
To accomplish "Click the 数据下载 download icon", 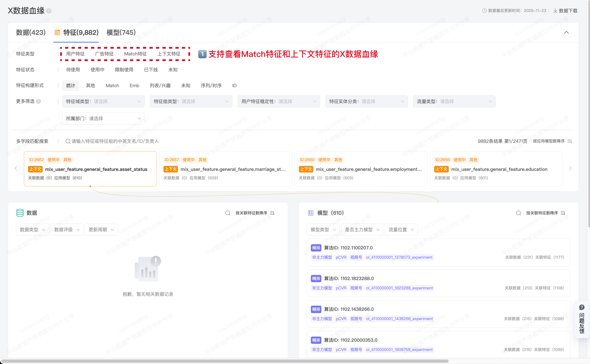I will tap(555, 11).
